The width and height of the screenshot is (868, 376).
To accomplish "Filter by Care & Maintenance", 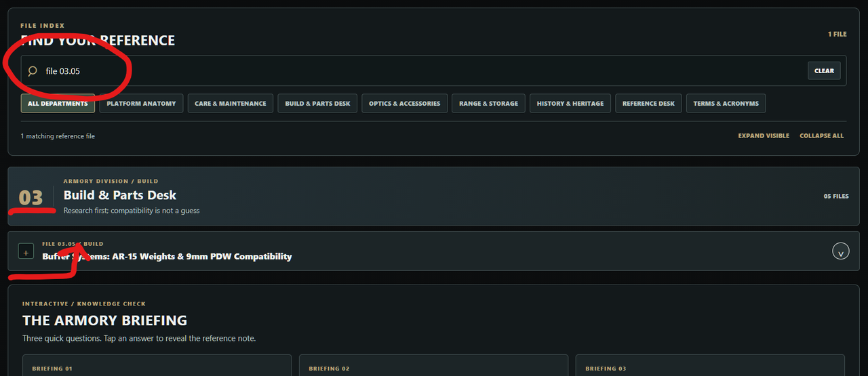I will [x=231, y=104].
